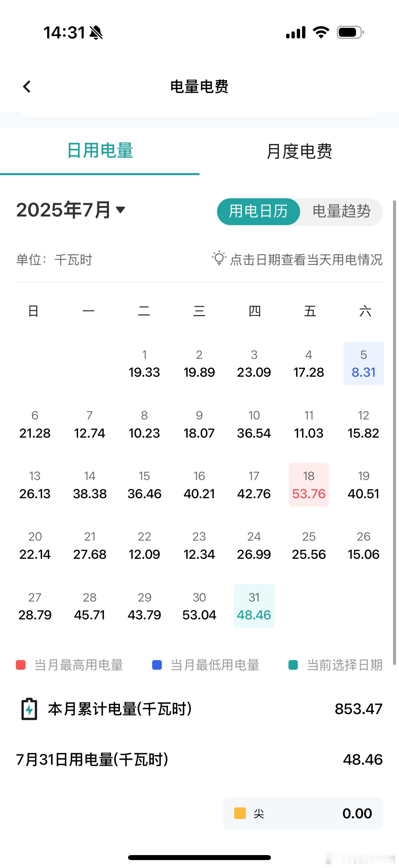Select July 19 with 40.51 usage
This screenshot has height=868, width=399.
pyautogui.click(x=364, y=485)
